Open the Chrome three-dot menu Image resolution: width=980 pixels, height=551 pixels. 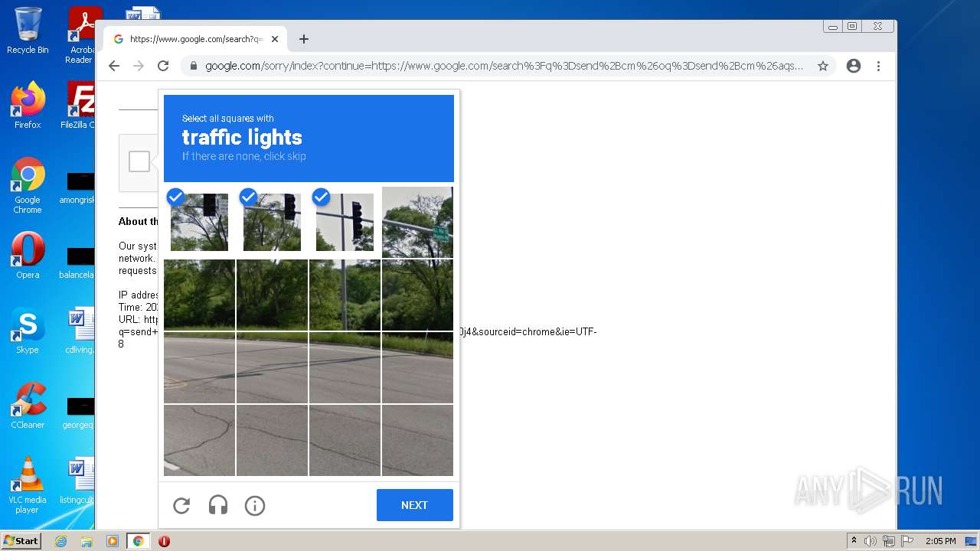click(x=879, y=66)
